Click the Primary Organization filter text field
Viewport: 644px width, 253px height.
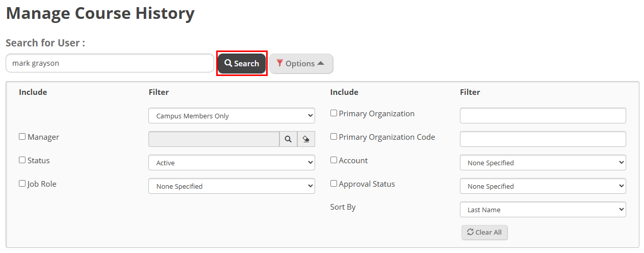[x=543, y=116]
